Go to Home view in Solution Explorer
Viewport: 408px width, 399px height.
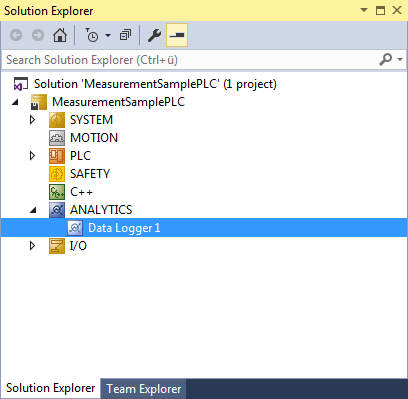(x=60, y=35)
